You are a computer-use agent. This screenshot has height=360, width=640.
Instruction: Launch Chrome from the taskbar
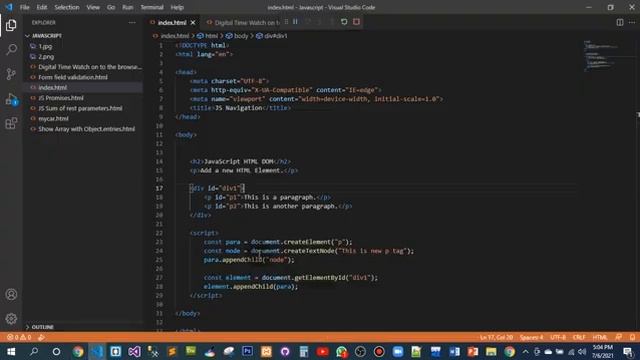78,351
